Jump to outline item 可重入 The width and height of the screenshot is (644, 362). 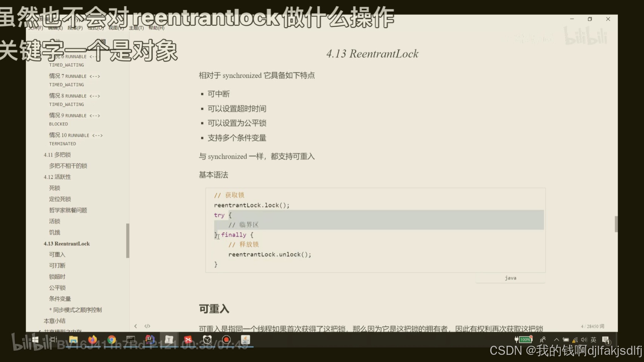(x=57, y=255)
